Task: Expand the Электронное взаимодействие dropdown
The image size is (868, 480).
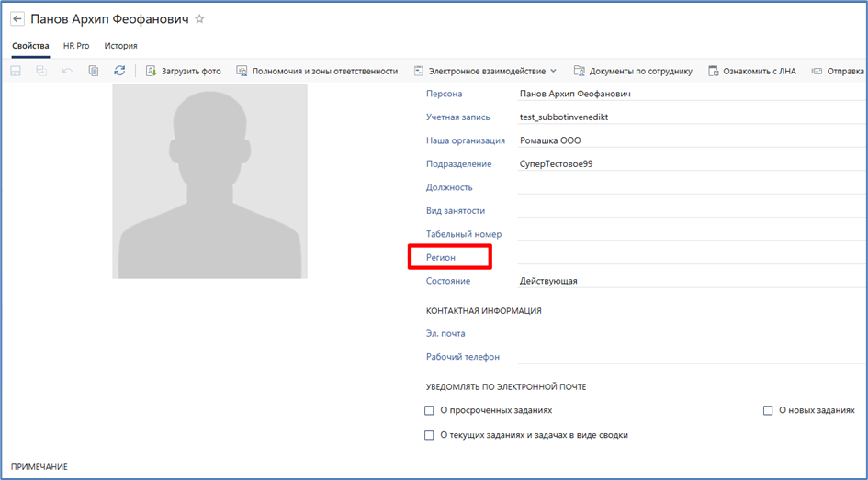Action: [x=485, y=71]
